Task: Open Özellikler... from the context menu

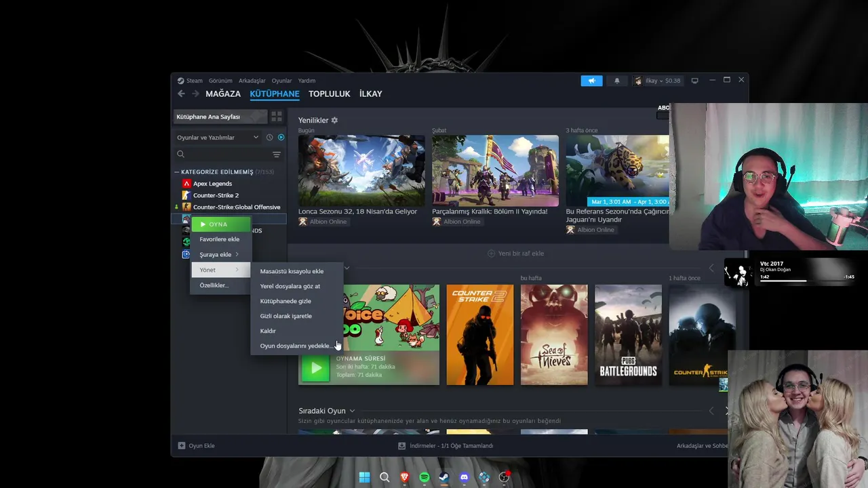Action: coord(214,285)
